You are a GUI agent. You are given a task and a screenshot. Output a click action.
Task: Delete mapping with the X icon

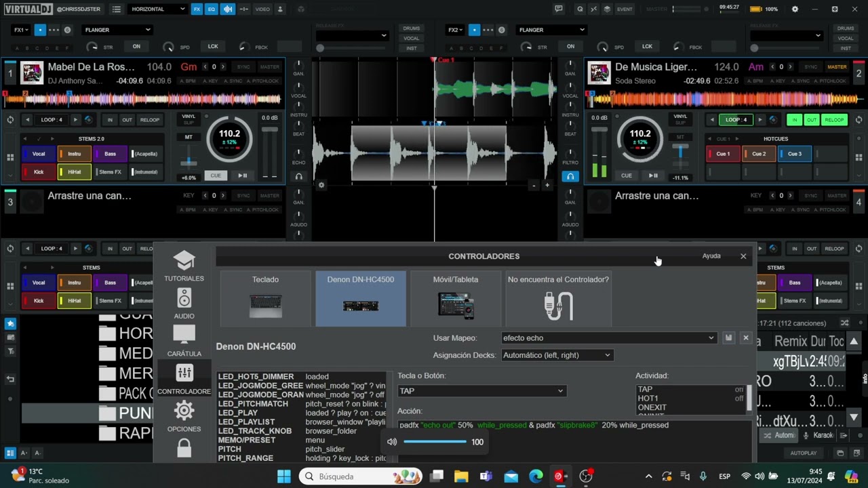[x=745, y=338]
